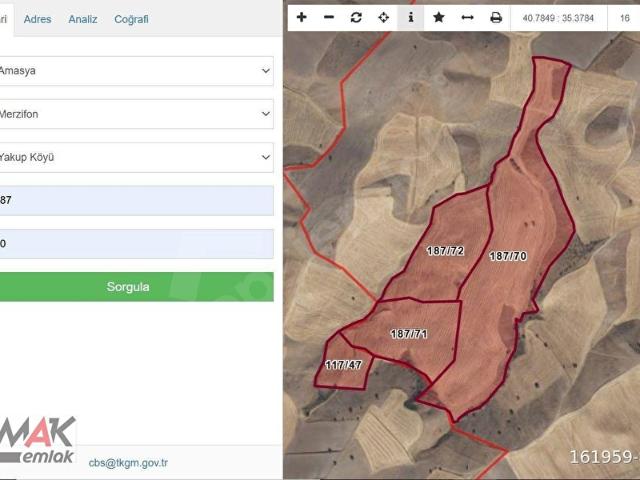The height and width of the screenshot is (480, 640).
Task: Select parcel 187/71 on the map
Action: point(409,334)
